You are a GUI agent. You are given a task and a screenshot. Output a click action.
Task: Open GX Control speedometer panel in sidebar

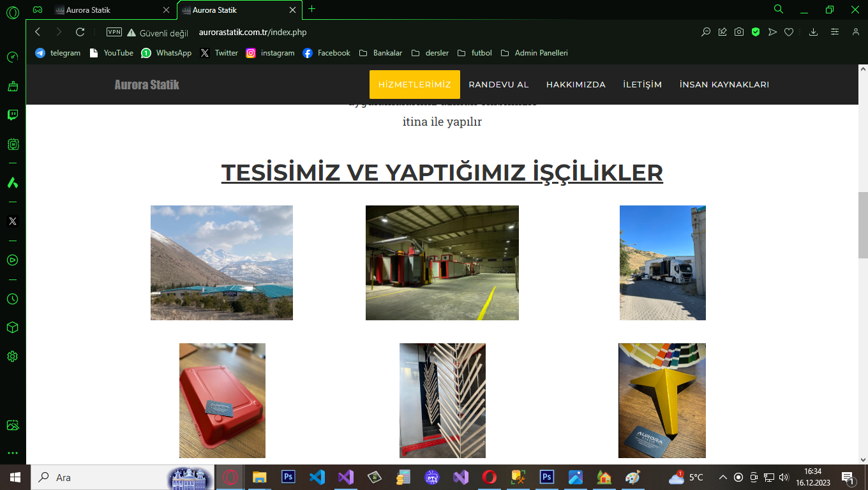click(12, 57)
